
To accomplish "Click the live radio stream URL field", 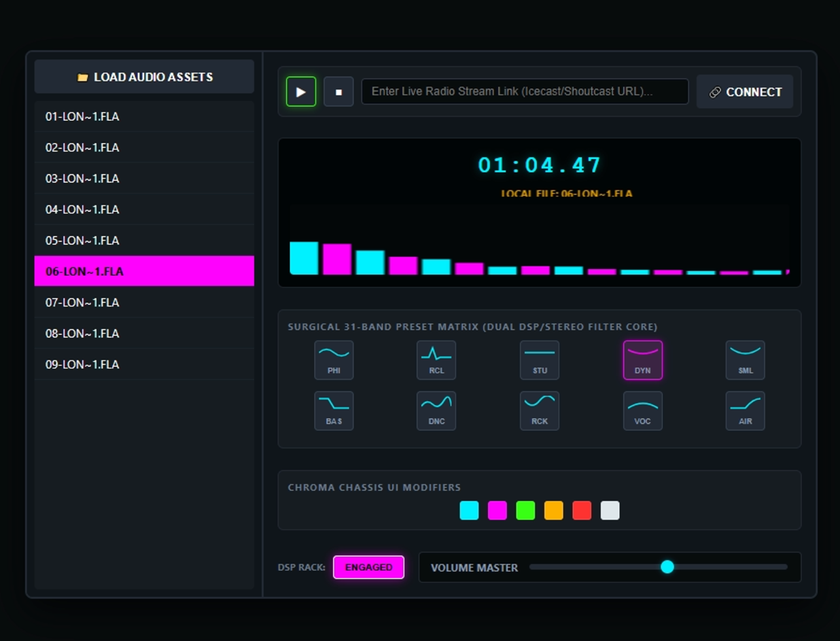I will [x=525, y=92].
